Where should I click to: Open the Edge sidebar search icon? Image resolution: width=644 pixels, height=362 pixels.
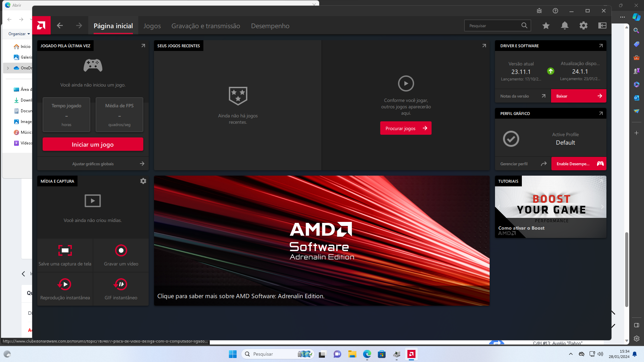pos(636,31)
